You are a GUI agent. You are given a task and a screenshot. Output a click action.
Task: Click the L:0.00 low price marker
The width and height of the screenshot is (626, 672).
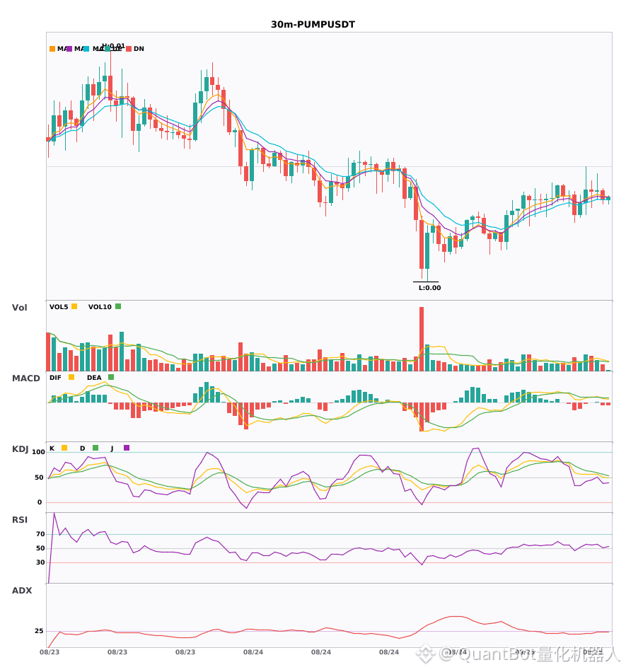(x=430, y=288)
